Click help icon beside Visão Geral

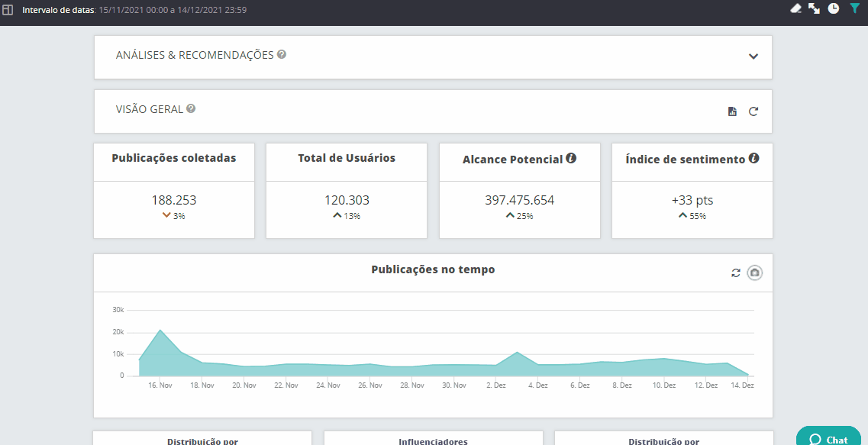[191, 108]
